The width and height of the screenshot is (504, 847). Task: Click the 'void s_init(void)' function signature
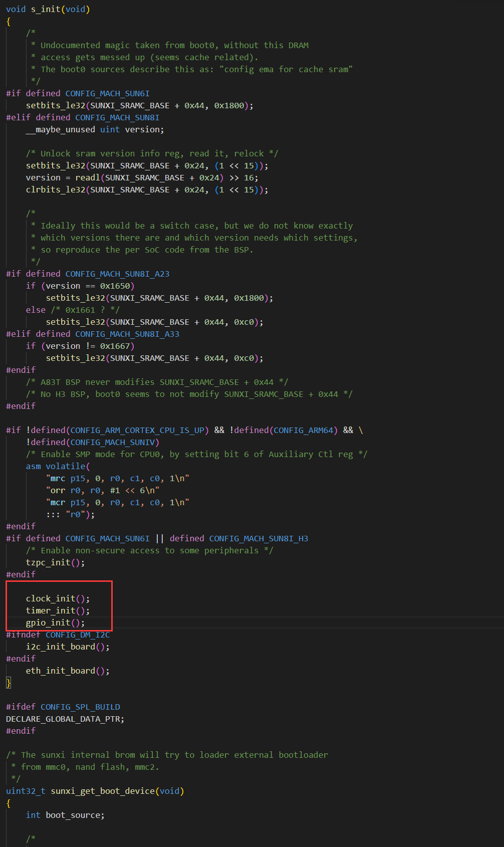point(48,9)
